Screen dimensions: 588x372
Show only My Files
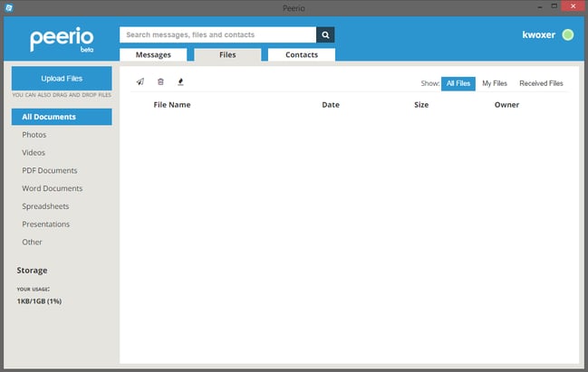(495, 83)
